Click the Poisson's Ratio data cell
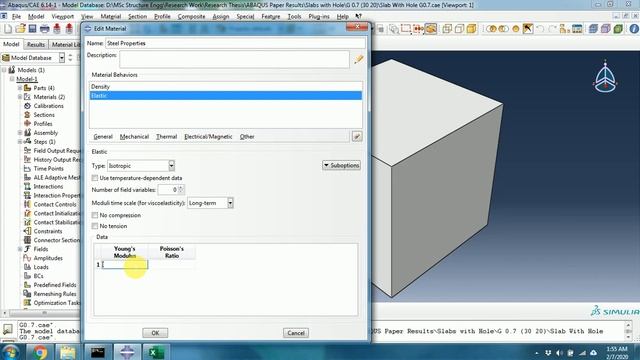This screenshot has width=640, height=360. [172, 264]
